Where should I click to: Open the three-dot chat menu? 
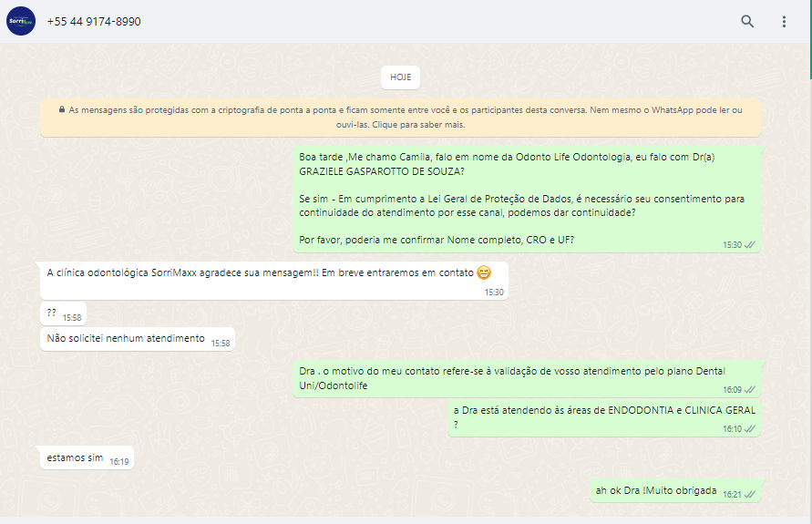[784, 21]
